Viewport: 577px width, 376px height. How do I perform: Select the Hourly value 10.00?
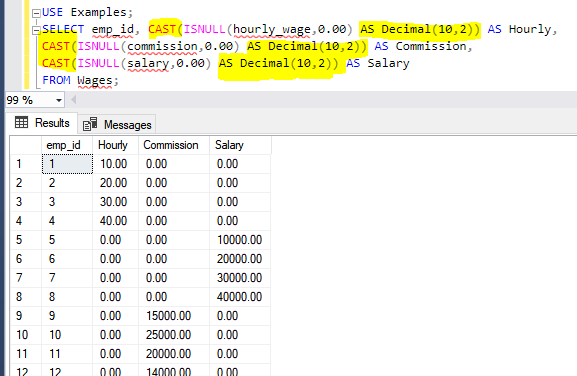pos(116,164)
